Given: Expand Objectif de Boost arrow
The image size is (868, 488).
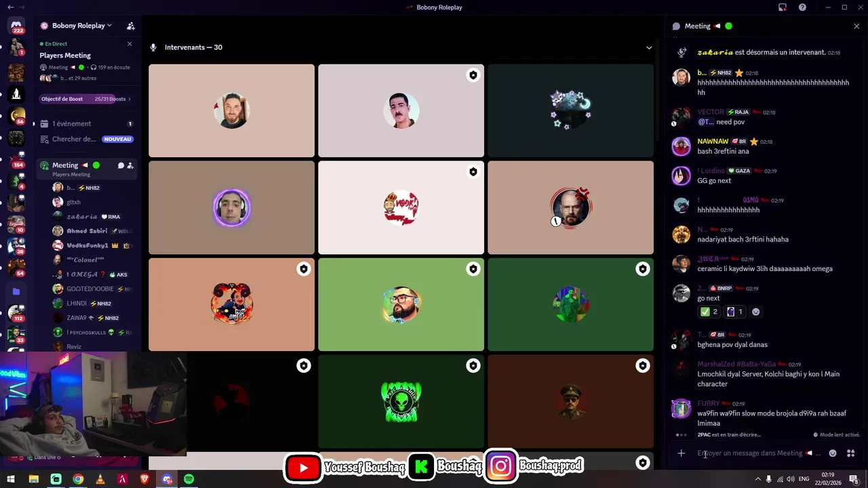Looking at the screenshot, I should coord(130,99).
